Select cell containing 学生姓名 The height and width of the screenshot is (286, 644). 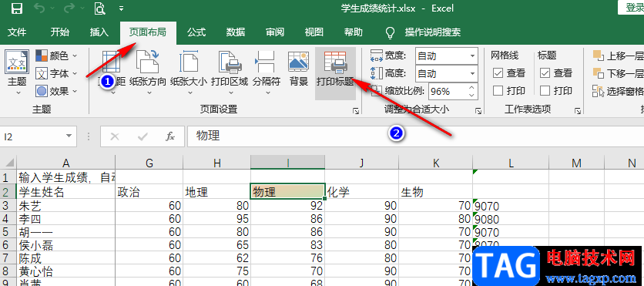[65, 191]
